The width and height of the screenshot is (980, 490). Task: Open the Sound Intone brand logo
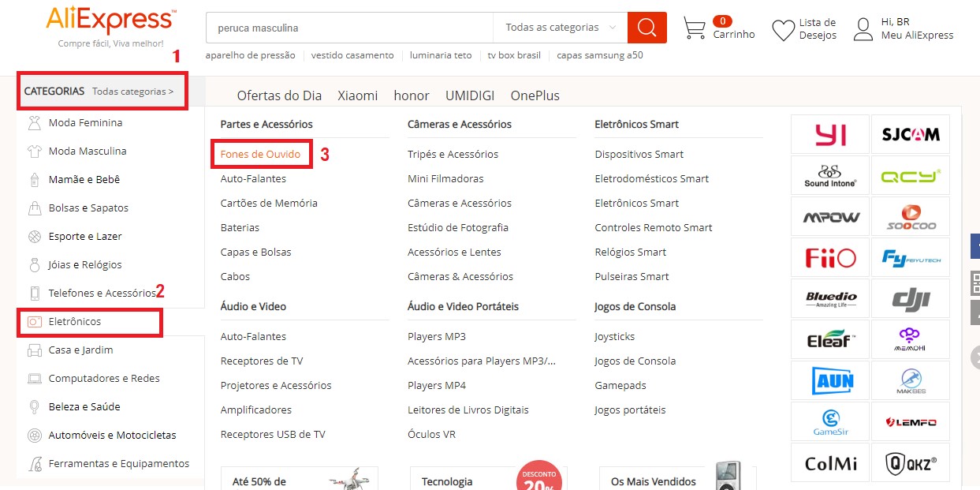pyautogui.click(x=830, y=175)
